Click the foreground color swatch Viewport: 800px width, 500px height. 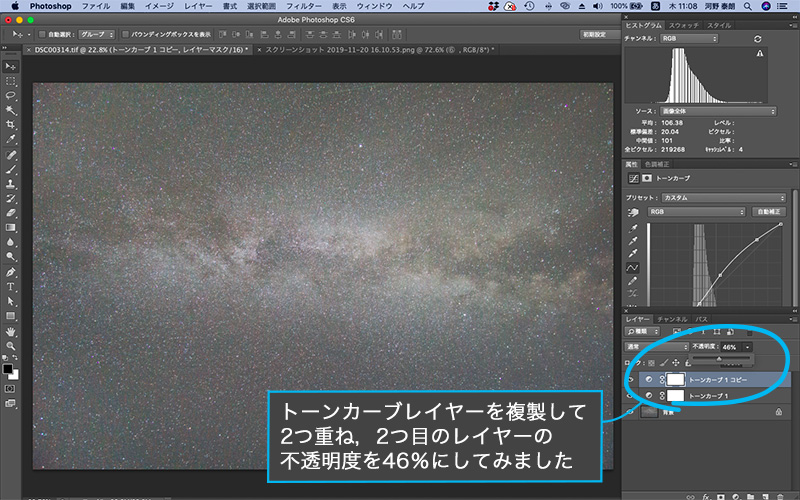[7, 369]
